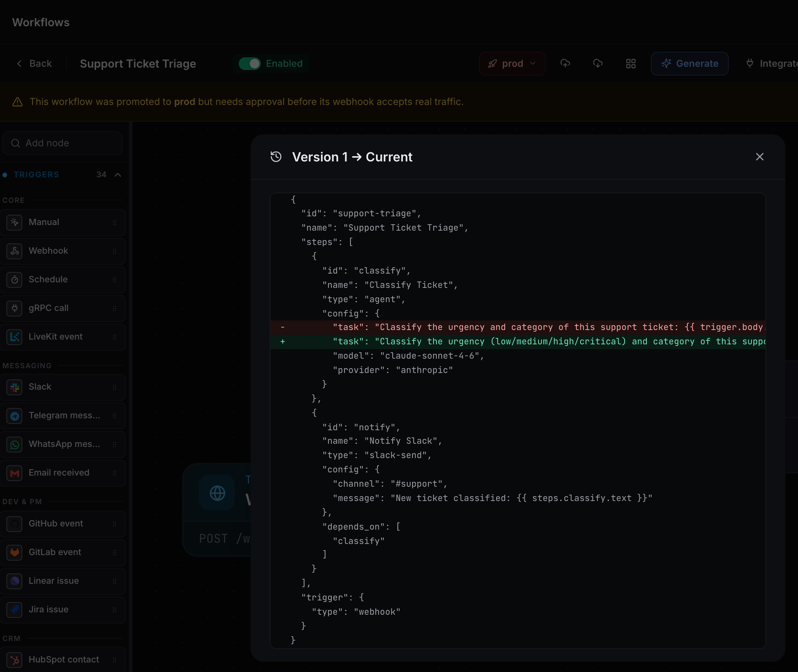
Task: Click the Generate button
Action: 690,64
